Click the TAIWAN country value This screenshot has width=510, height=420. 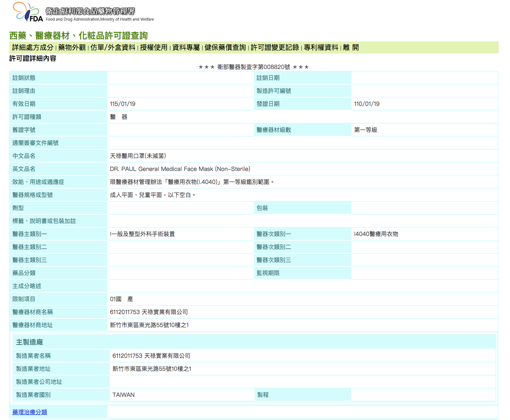pyautogui.click(x=123, y=395)
